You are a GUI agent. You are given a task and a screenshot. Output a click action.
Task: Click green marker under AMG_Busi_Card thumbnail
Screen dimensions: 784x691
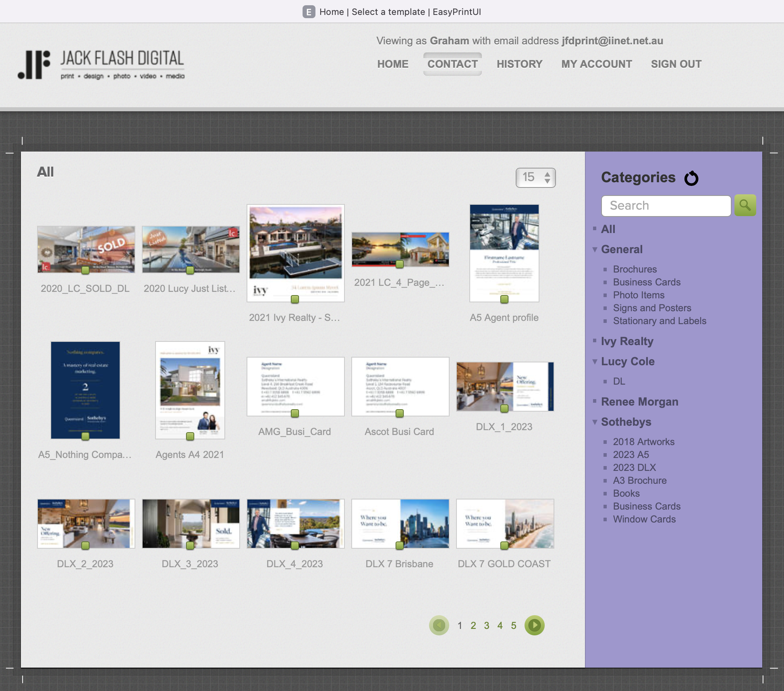[295, 413]
